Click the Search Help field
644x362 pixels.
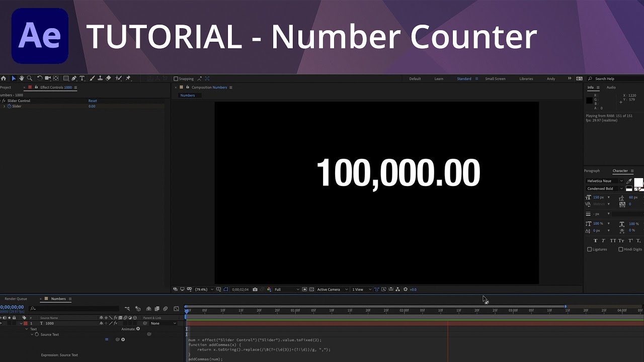[x=614, y=79]
